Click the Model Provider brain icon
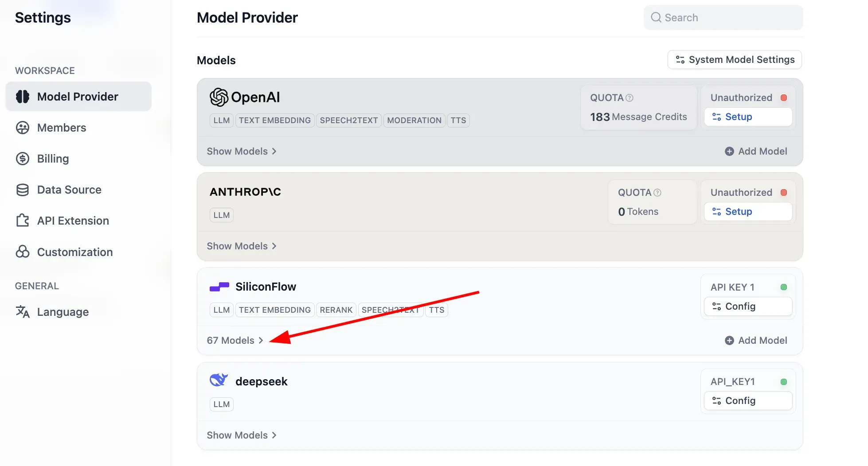This screenshot has height=466, width=868. [x=23, y=97]
